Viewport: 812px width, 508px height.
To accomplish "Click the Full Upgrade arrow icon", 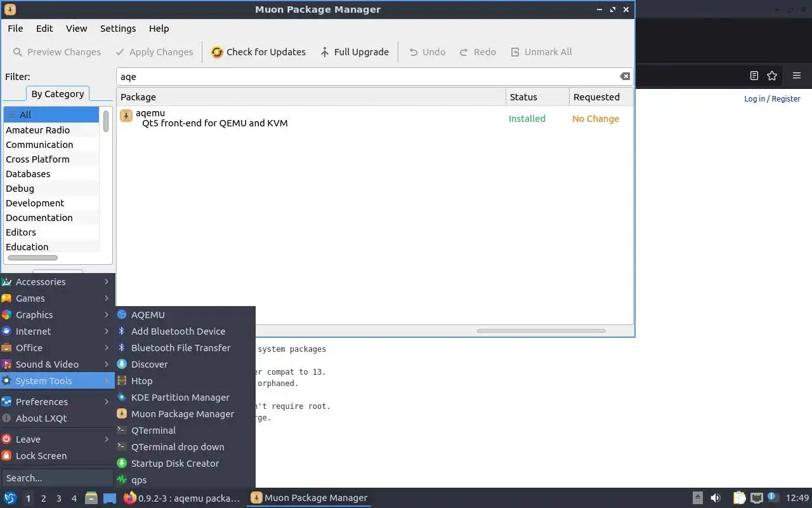I will (325, 52).
